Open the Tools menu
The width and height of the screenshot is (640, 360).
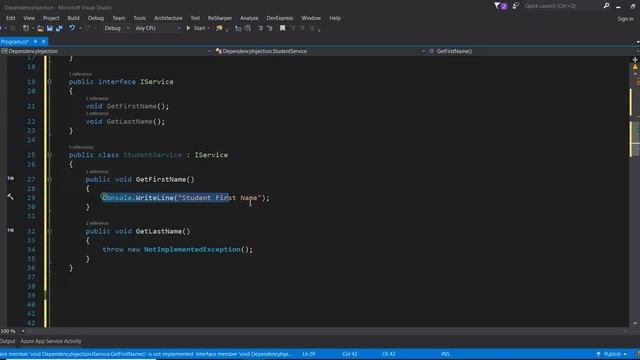140,18
